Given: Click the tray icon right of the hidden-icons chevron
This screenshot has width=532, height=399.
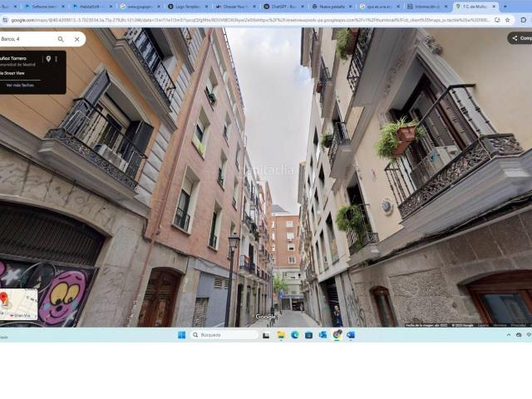Looking at the screenshot, I should click(519, 335).
